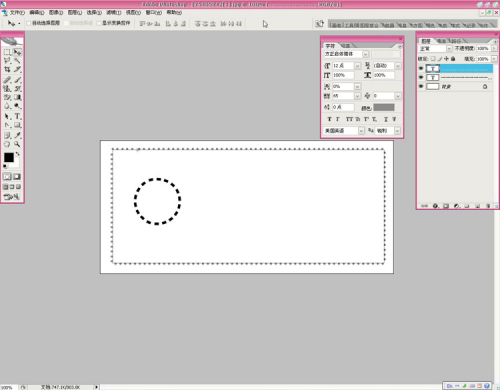Toggle lock image pixels brush icon
500x390 pixels.
click(x=440, y=59)
